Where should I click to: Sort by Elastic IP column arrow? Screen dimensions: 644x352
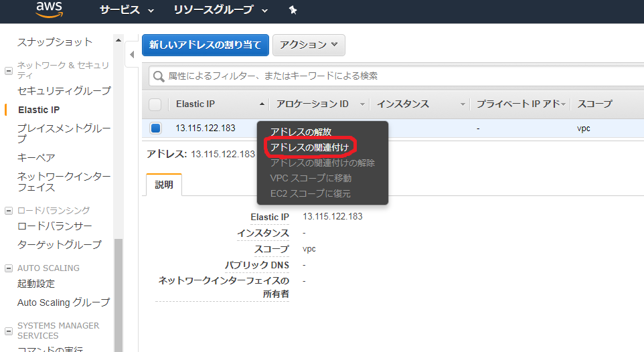pyautogui.click(x=261, y=104)
